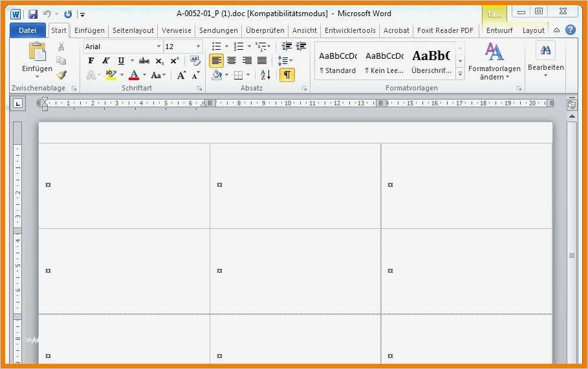The height and width of the screenshot is (369, 588).
Task: Expand the styles gallery More arrow
Action: tap(460, 74)
